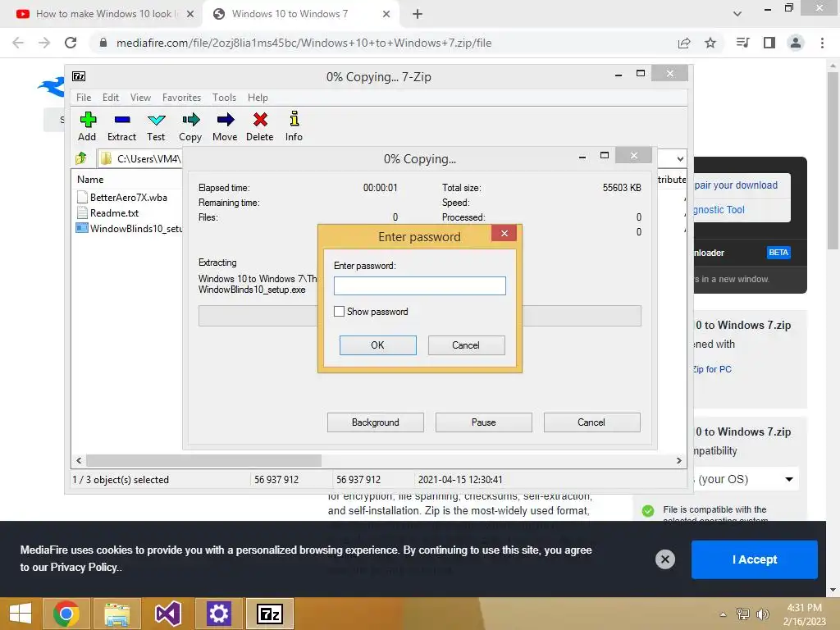Click into the Enter password field

point(419,285)
